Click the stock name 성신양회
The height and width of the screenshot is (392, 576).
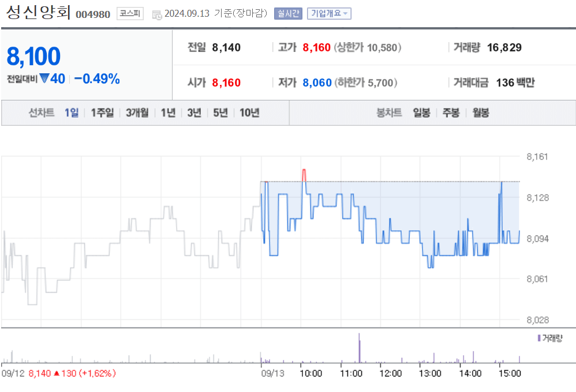tap(38, 12)
